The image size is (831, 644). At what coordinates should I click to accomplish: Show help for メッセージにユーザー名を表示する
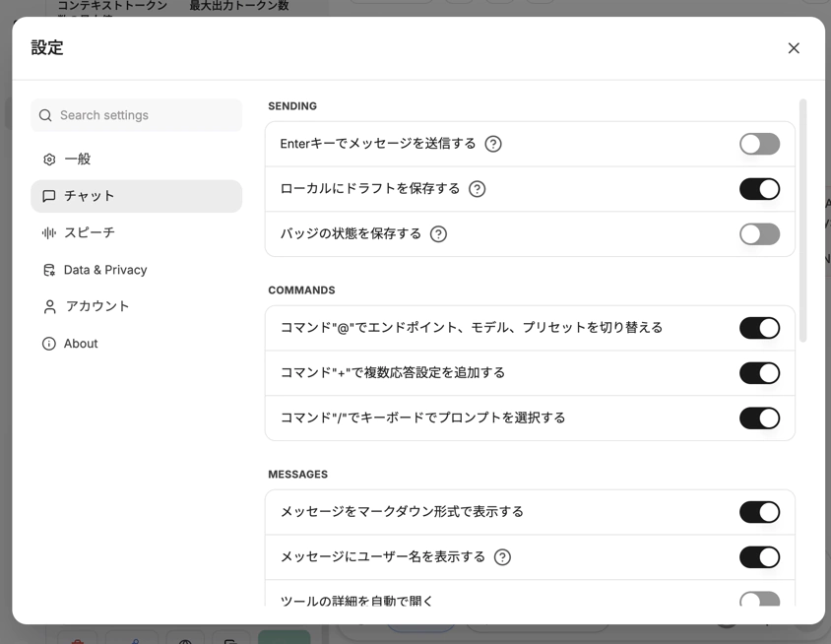tap(502, 557)
